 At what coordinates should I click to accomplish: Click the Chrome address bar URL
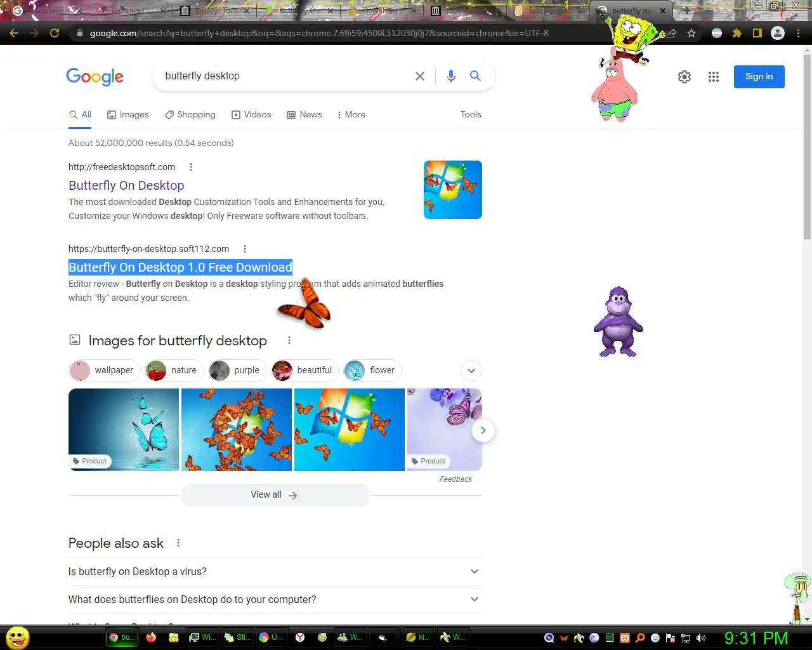coord(319,33)
